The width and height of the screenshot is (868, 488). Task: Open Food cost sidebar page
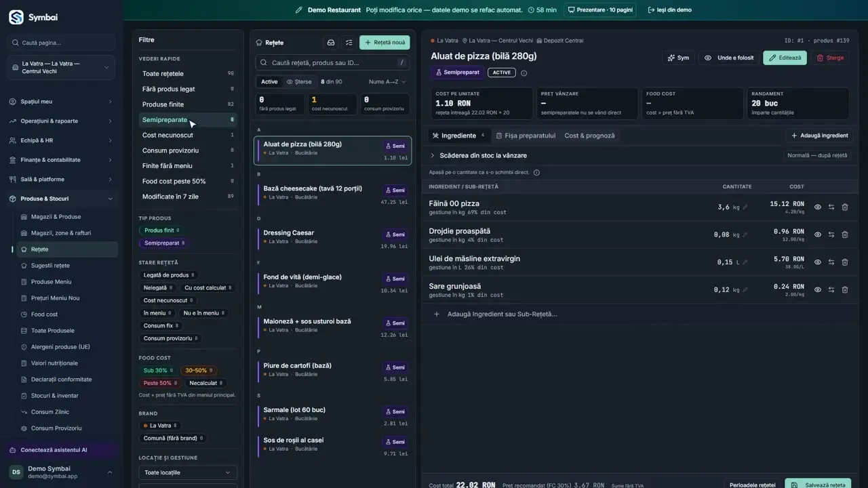[44, 314]
